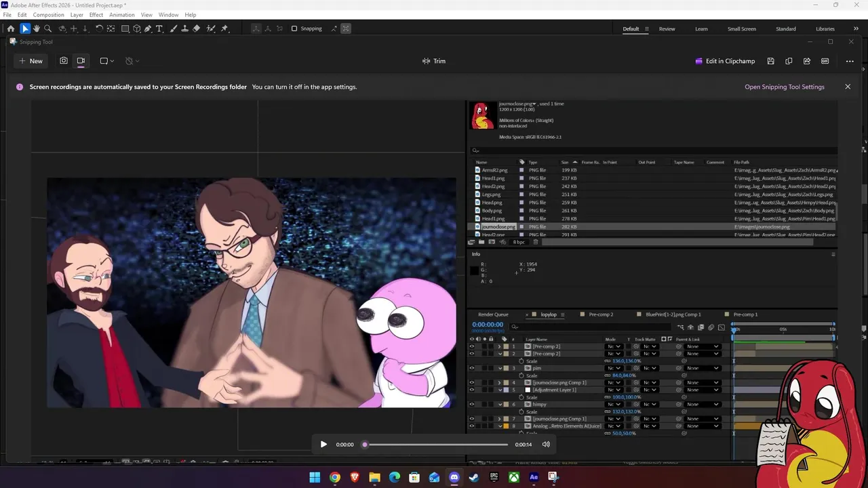The height and width of the screenshot is (488, 868).
Task: Click the Copy icon in Snipping Tool
Action: pos(789,61)
